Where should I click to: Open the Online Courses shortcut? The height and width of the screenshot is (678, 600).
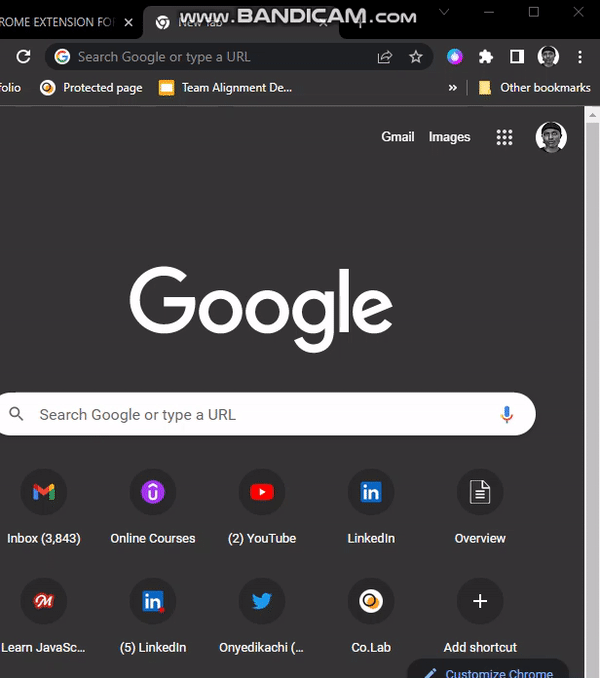[x=153, y=508]
